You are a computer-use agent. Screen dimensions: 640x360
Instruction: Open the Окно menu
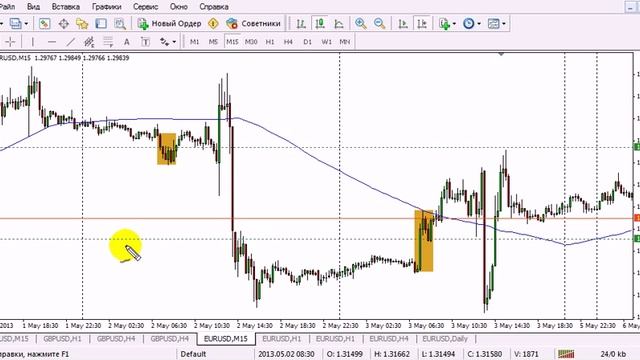tap(179, 7)
